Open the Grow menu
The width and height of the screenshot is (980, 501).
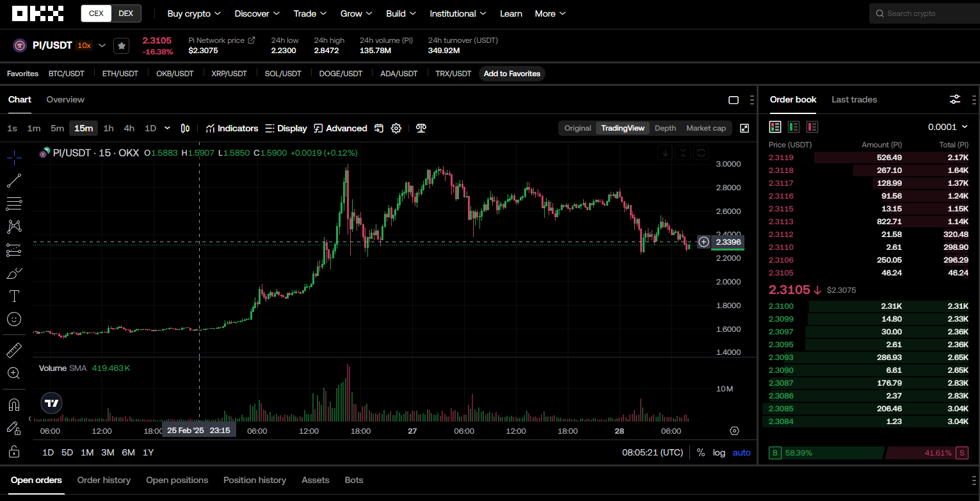[357, 13]
